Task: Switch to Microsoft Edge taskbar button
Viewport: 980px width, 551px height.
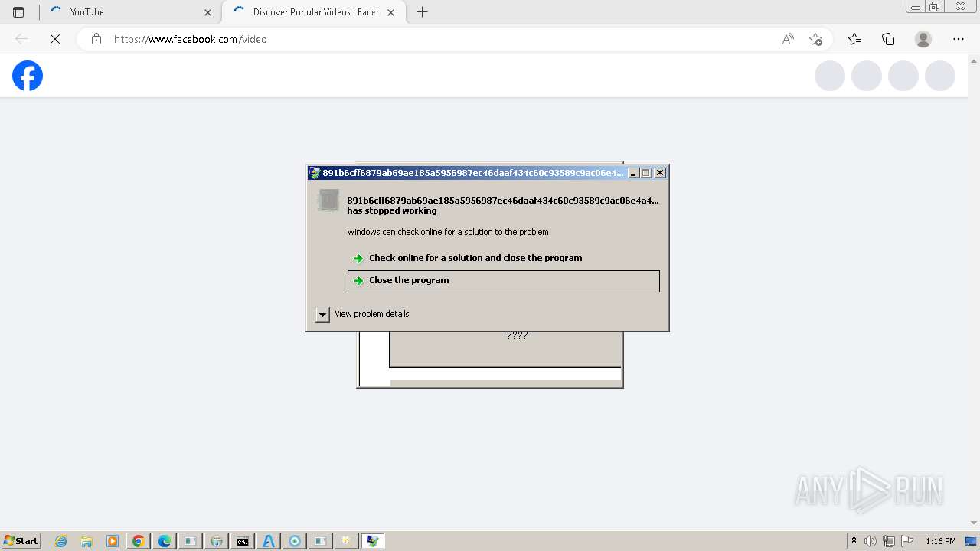Action: click(165, 541)
